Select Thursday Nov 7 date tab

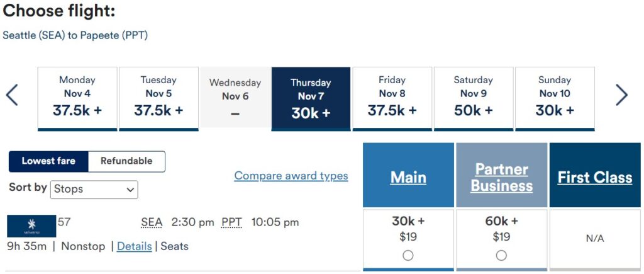pyautogui.click(x=311, y=99)
